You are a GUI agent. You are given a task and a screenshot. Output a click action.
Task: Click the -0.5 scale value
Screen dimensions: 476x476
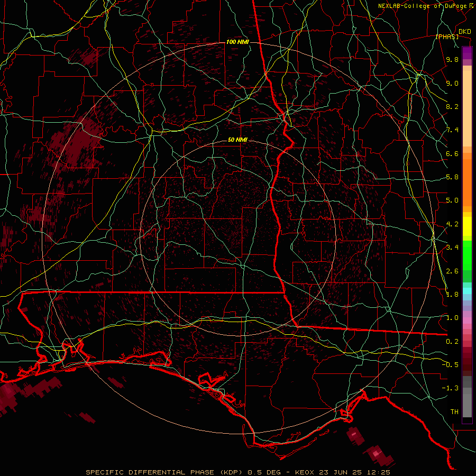coord(450,365)
